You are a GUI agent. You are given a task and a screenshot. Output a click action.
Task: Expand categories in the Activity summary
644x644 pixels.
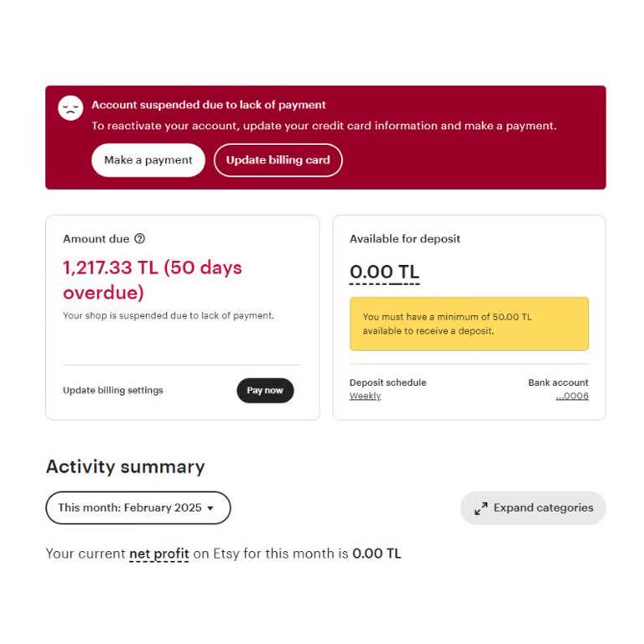tap(533, 508)
